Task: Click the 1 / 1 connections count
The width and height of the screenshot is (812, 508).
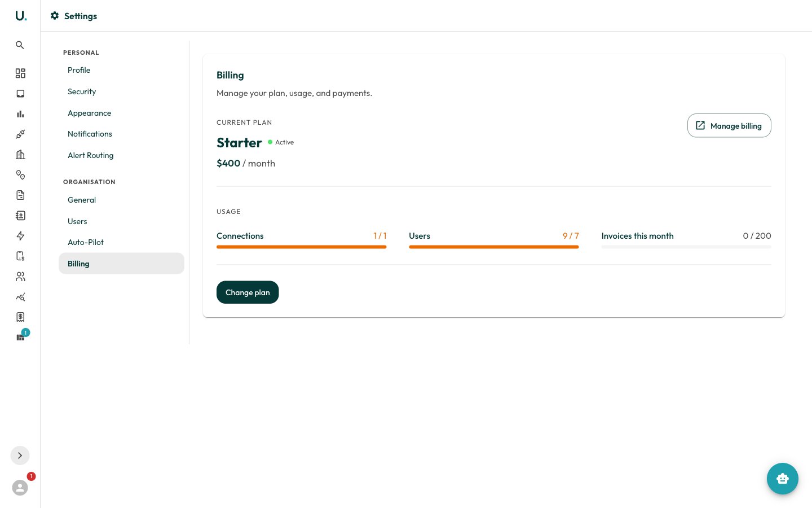Action: pos(380,236)
